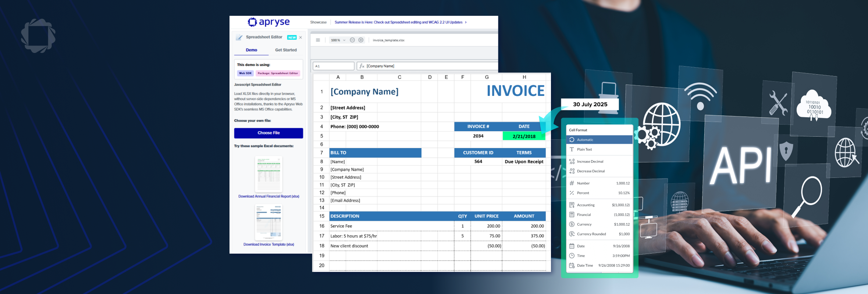Open the hamburger menu in the editor toolbar

click(x=318, y=40)
